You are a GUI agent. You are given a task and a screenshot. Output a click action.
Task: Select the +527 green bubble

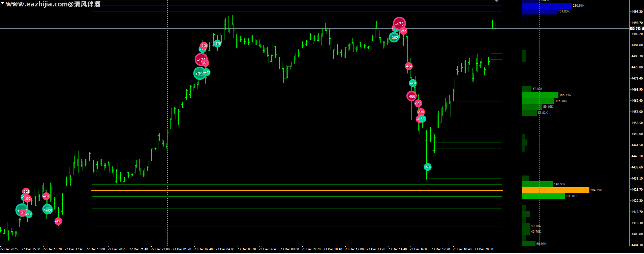tap(422, 119)
